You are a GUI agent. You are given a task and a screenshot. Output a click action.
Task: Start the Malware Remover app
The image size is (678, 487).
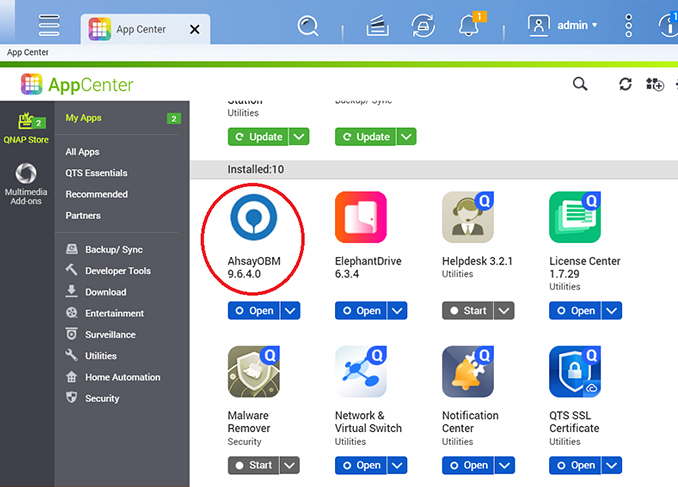click(253, 465)
